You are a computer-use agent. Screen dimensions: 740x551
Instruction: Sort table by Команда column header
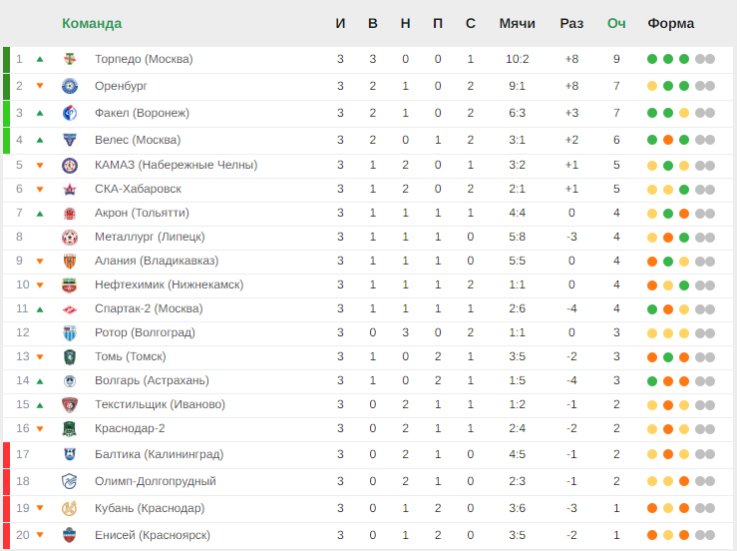click(92, 23)
